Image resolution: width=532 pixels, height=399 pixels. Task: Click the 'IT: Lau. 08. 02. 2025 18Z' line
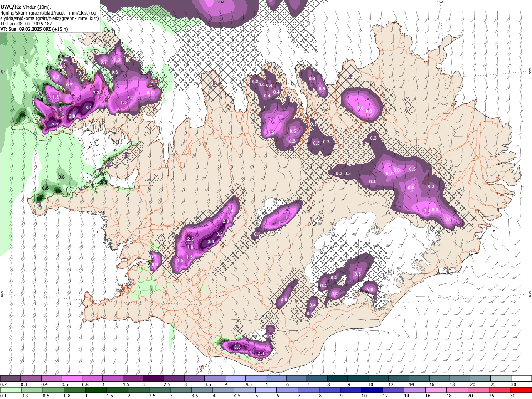(x=27, y=24)
